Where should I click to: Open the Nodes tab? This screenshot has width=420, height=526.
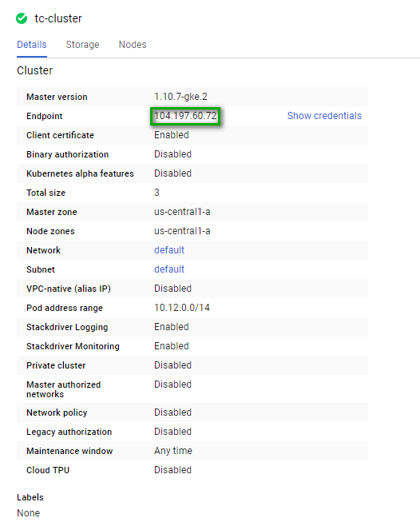(x=133, y=45)
